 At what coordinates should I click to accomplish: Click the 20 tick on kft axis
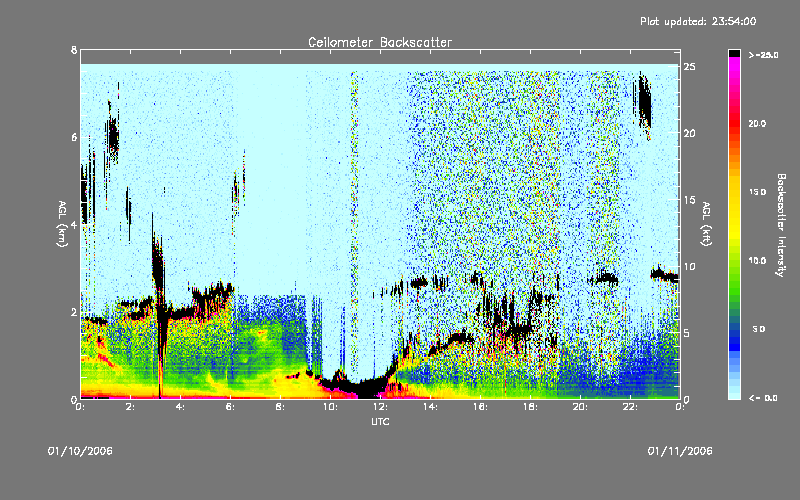pos(690,133)
